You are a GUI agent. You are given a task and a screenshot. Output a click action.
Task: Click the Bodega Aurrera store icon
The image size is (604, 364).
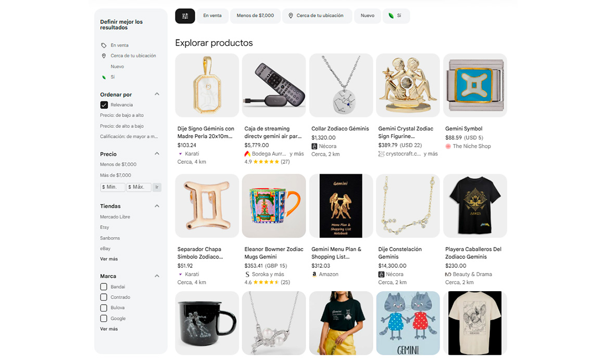click(247, 154)
